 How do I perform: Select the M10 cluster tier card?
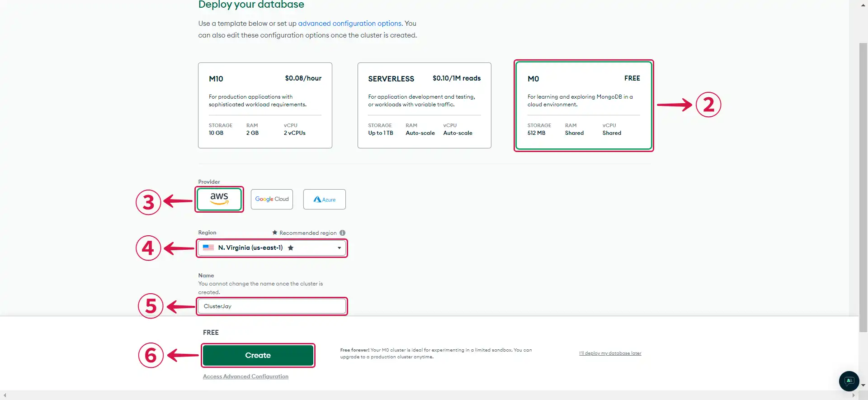point(265,105)
